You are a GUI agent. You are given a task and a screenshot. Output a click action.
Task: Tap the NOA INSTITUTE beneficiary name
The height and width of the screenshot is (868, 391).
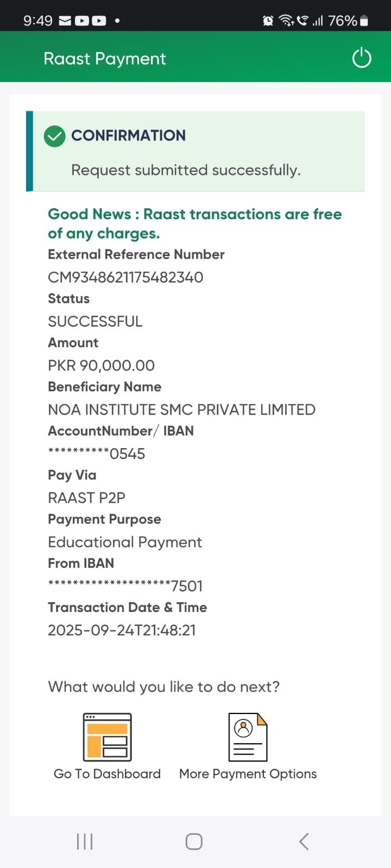tap(181, 410)
